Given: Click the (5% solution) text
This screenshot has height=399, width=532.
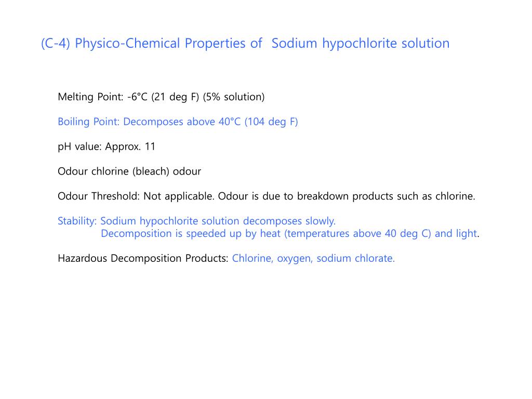Looking at the screenshot, I should coord(234,97).
